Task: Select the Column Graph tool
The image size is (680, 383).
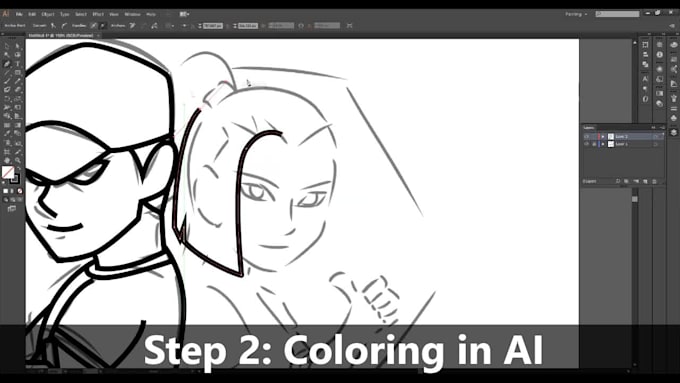Action: tap(18, 143)
